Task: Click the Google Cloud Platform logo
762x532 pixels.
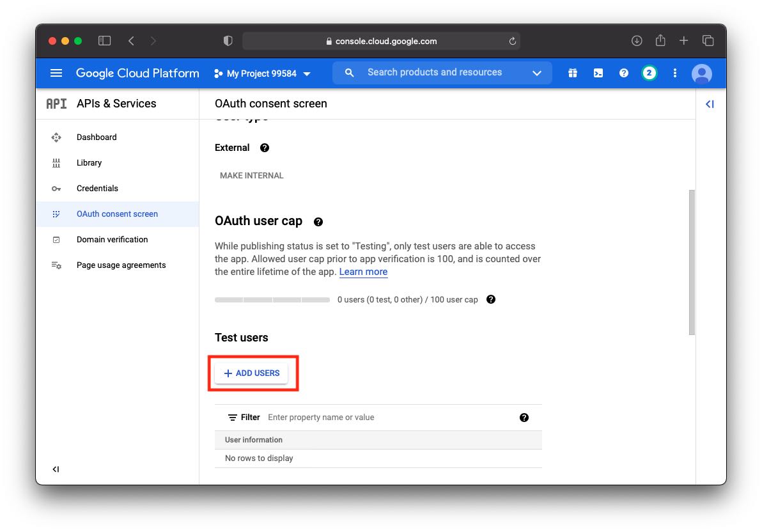Action: pyautogui.click(x=137, y=73)
